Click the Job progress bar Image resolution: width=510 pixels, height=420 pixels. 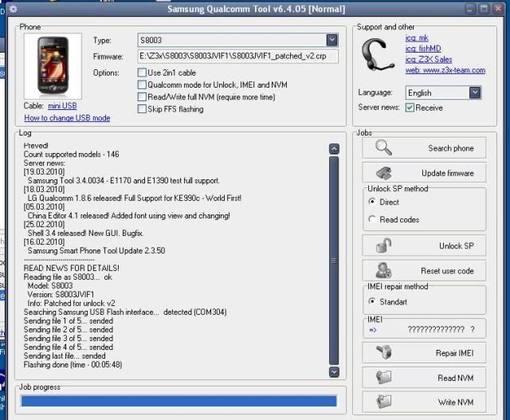178,401
